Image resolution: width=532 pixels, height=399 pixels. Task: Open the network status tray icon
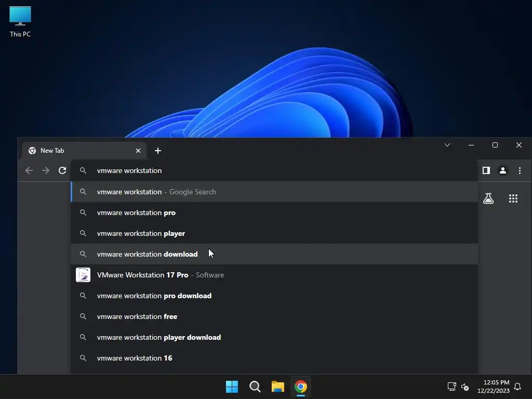451,387
